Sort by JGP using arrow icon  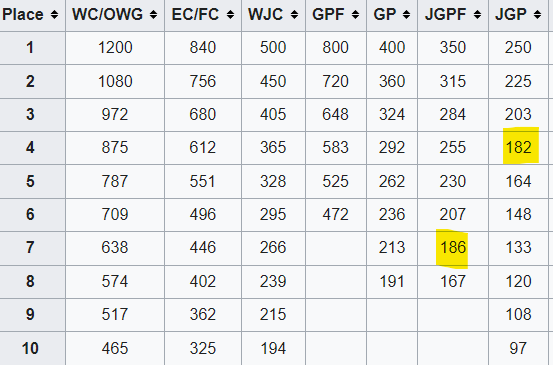tap(537, 14)
